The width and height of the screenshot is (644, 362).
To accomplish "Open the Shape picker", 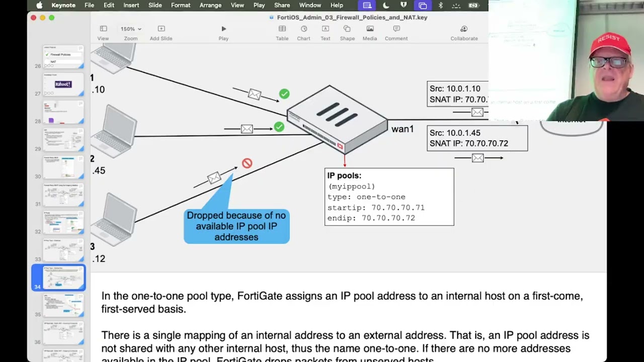I will [x=347, y=33].
